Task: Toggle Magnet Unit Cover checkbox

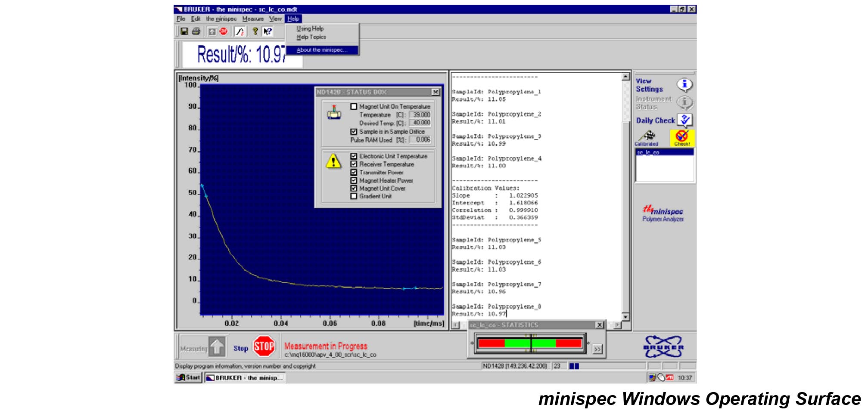Action: [354, 188]
